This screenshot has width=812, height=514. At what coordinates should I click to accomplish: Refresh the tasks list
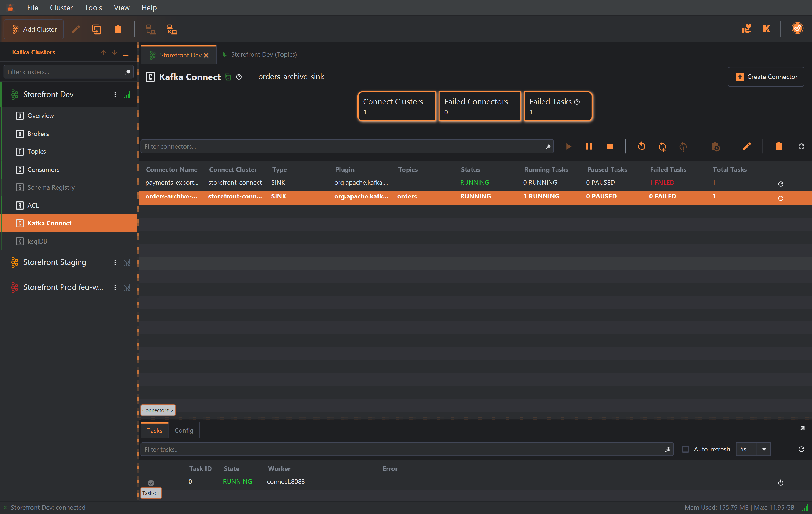[x=801, y=449]
